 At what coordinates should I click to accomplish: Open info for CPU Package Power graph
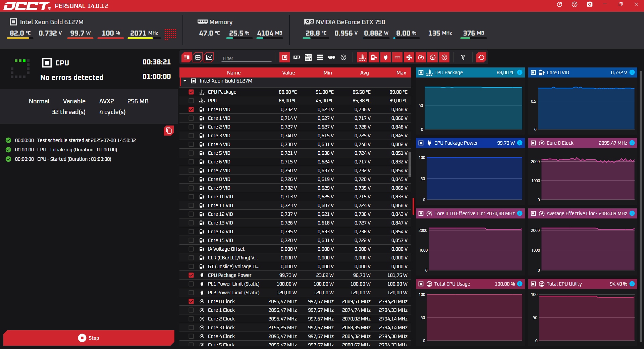tap(520, 143)
